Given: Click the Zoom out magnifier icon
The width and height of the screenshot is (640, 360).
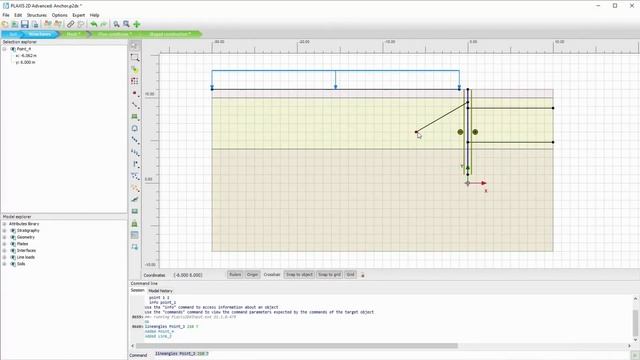Looking at the screenshot, I should 127,24.
